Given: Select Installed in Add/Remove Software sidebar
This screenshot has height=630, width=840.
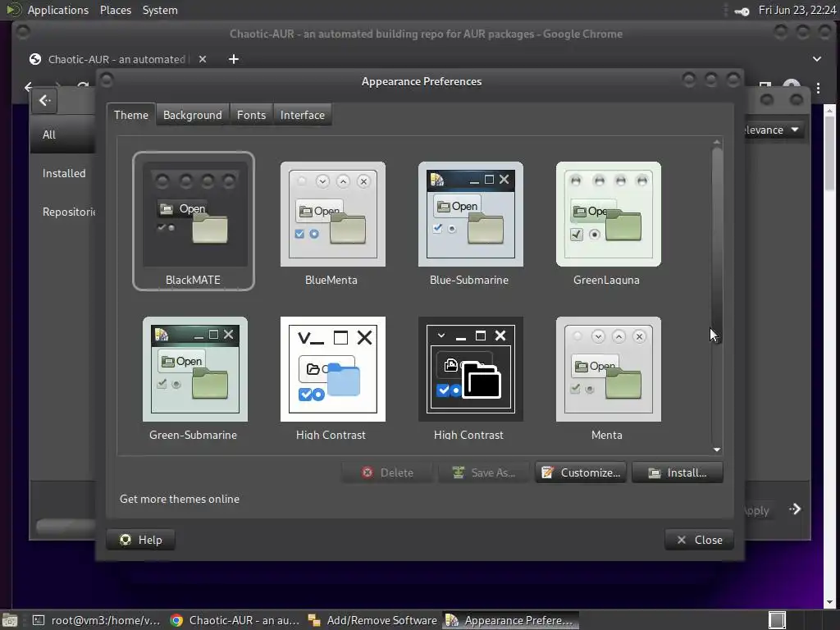Looking at the screenshot, I should (63, 173).
